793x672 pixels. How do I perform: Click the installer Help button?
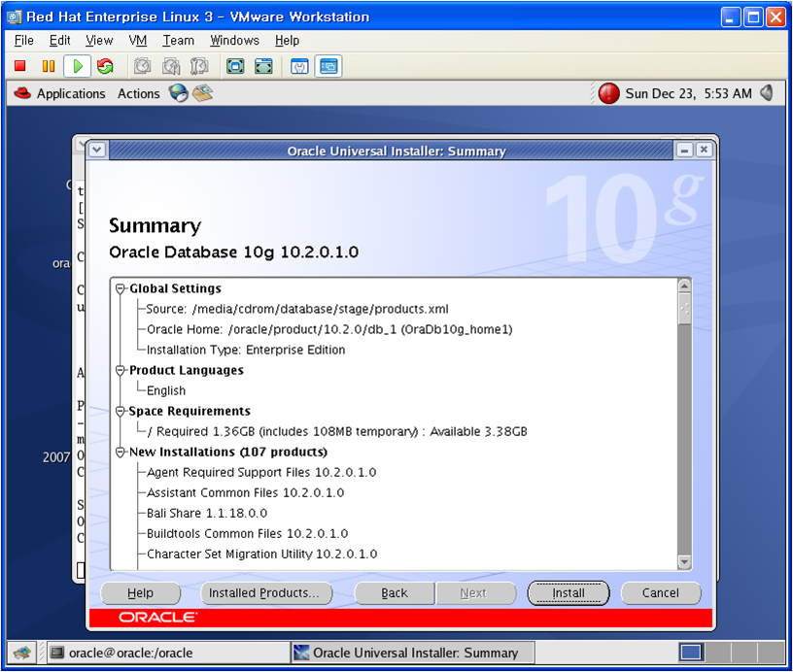[x=140, y=593]
